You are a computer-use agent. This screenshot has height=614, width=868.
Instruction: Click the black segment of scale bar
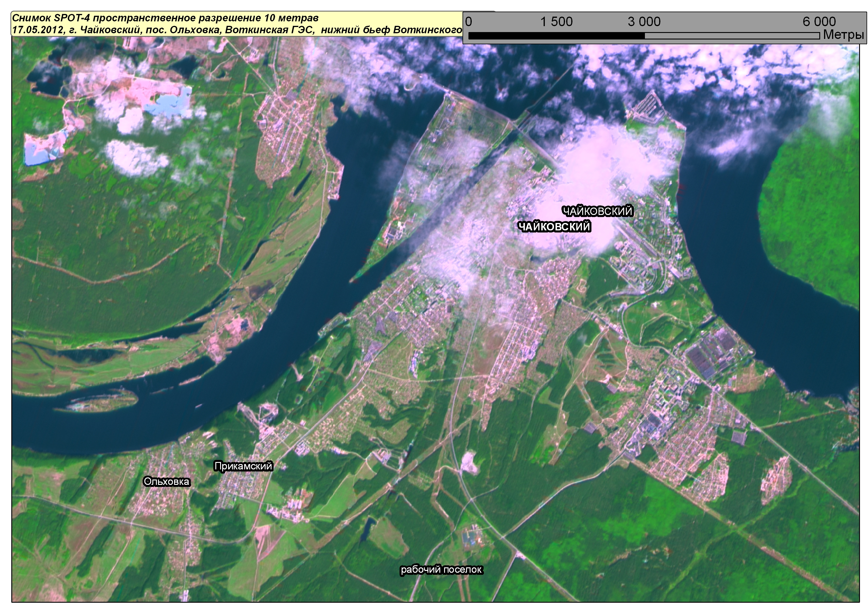(x=556, y=36)
